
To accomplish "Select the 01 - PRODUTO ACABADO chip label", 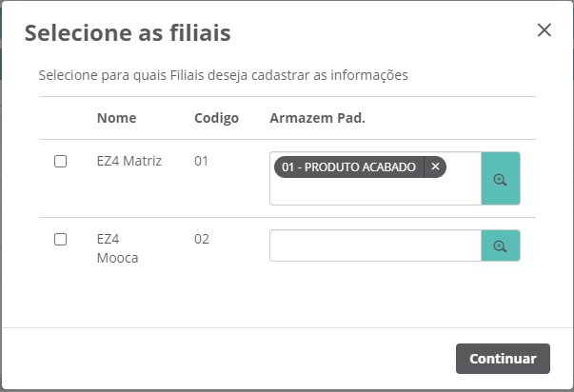I will click(348, 167).
